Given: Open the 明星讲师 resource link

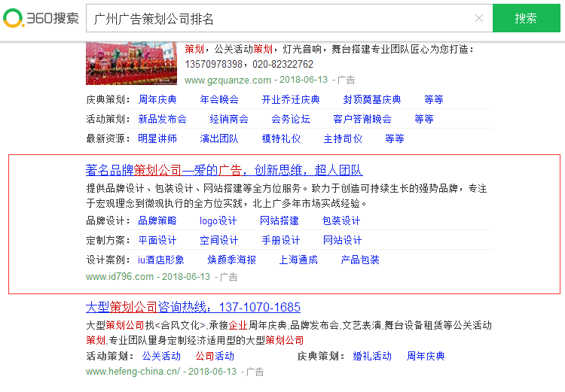Looking at the screenshot, I should [157, 138].
